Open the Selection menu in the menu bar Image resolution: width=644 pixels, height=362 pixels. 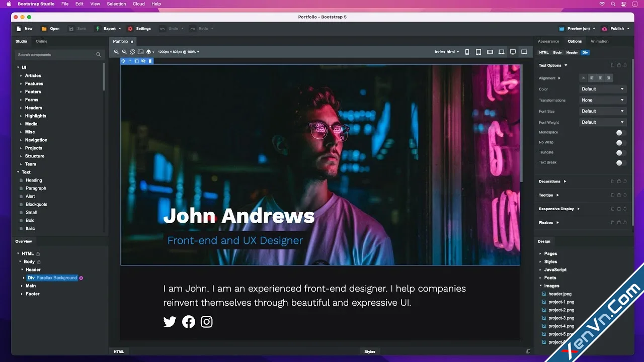[x=116, y=4]
